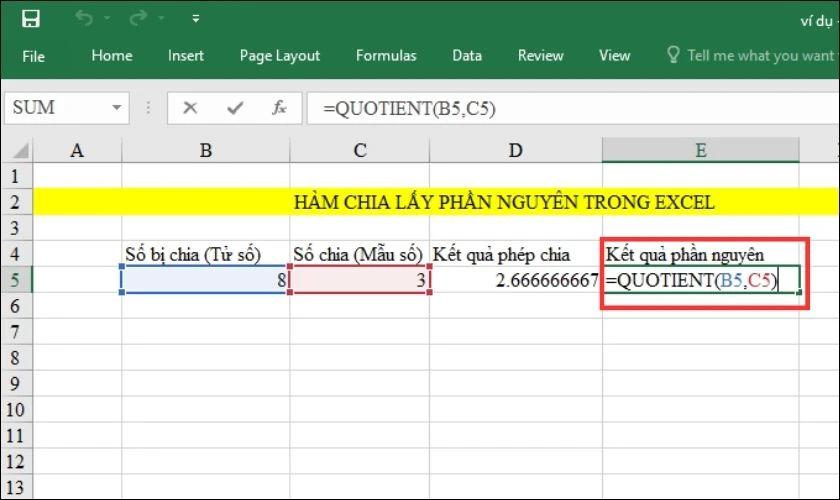
Task: Click the Select All corner triangle
Action: click(20, 150)
